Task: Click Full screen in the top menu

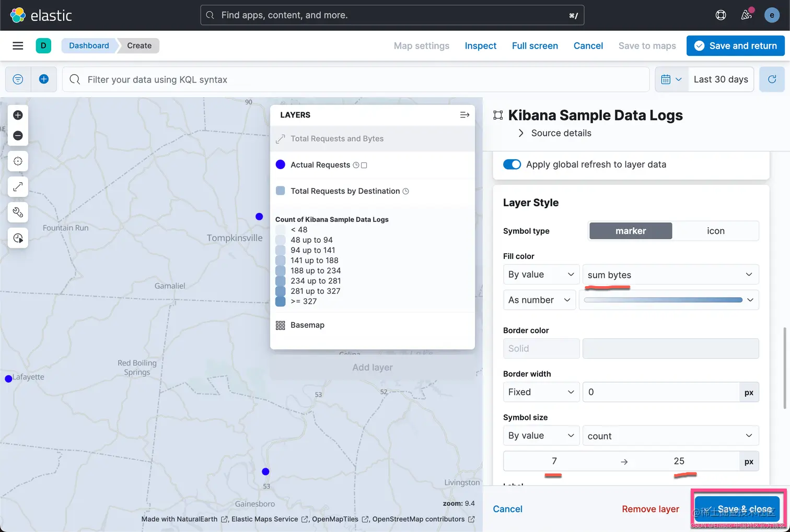Action: pyautogui.click(x=535, y=46)
